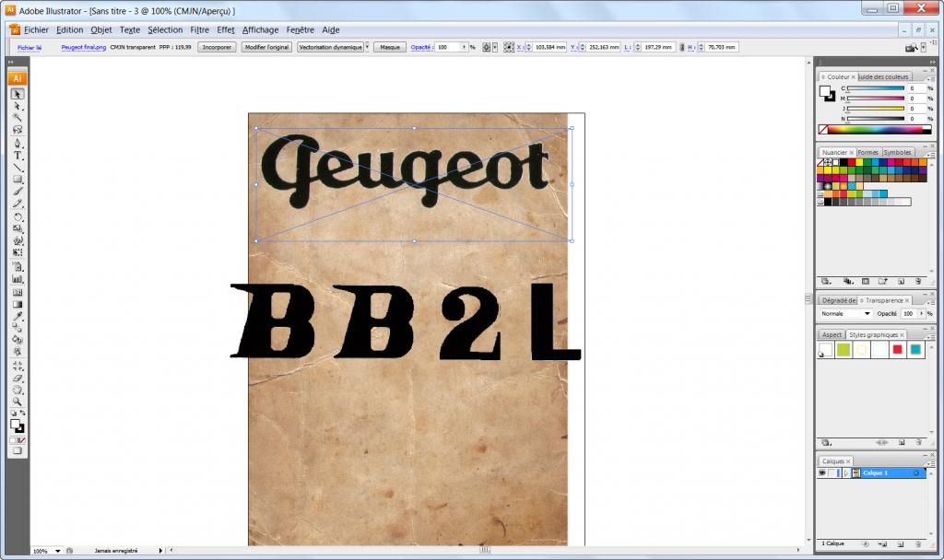The image size is (944, 560).
Task: Open the Calques panel options menu
Action: (930, 463)
